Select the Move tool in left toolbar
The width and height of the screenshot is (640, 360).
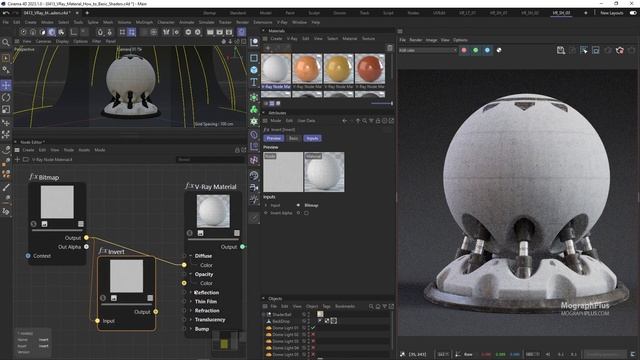click(x=6, y=85)
